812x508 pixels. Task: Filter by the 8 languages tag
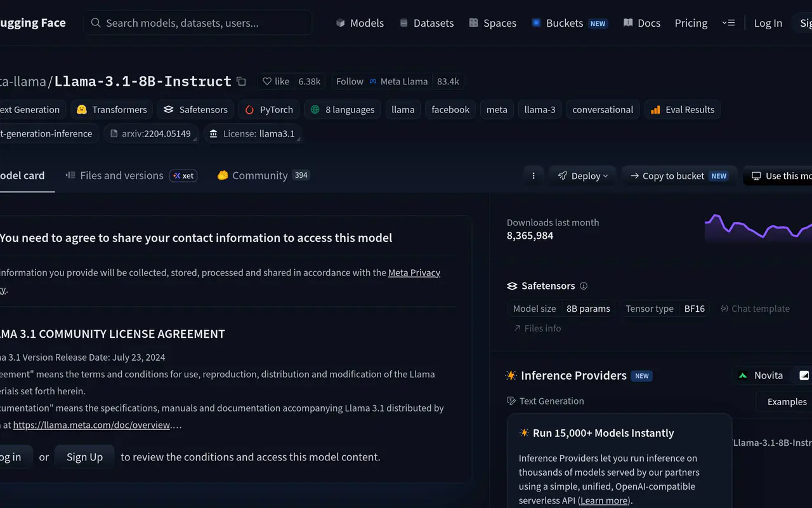coord(343,109)
